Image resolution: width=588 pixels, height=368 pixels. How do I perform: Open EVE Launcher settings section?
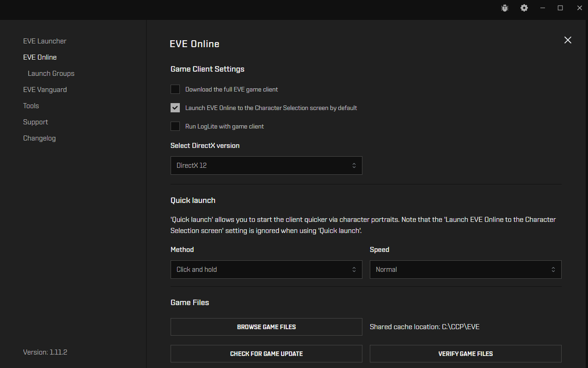(45, 41)
